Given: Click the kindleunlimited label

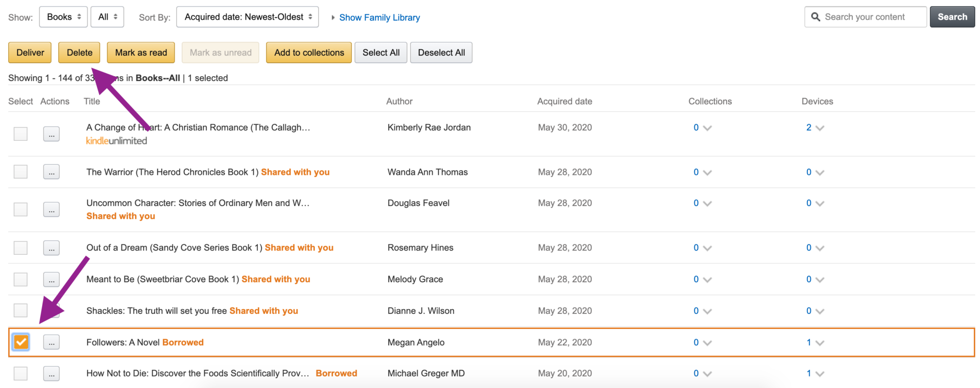Looking at the screenshot, I should tap(116, 141).
